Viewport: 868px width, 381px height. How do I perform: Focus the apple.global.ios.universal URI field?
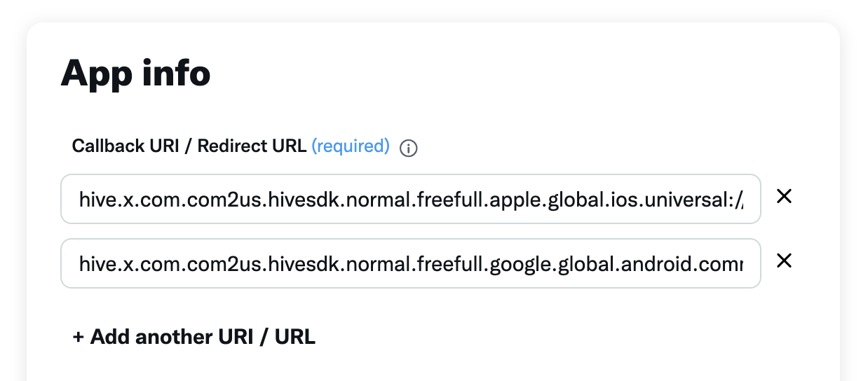(x=410, y=199)
